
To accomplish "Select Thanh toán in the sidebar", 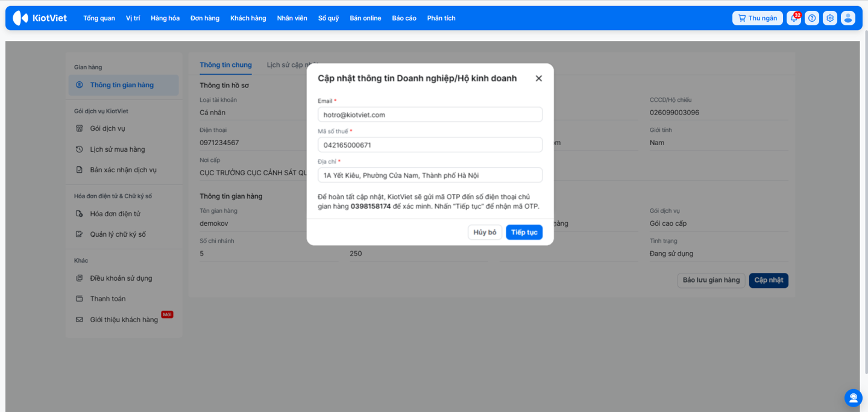I will click(124, 299).
